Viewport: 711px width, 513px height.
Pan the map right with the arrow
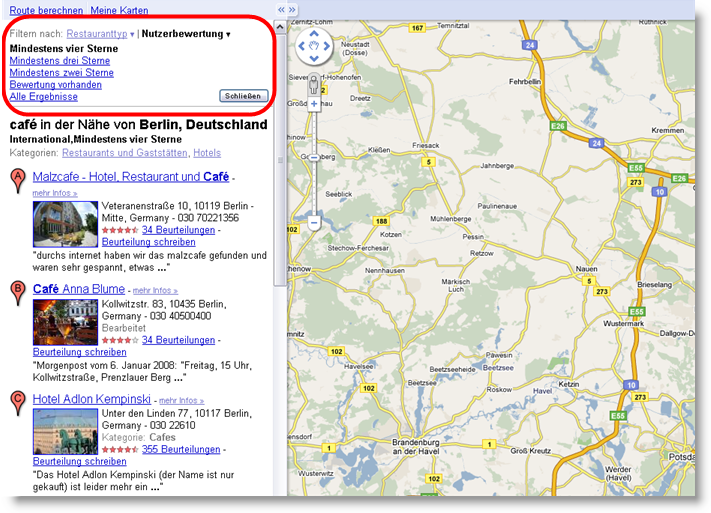coord(326,46)
